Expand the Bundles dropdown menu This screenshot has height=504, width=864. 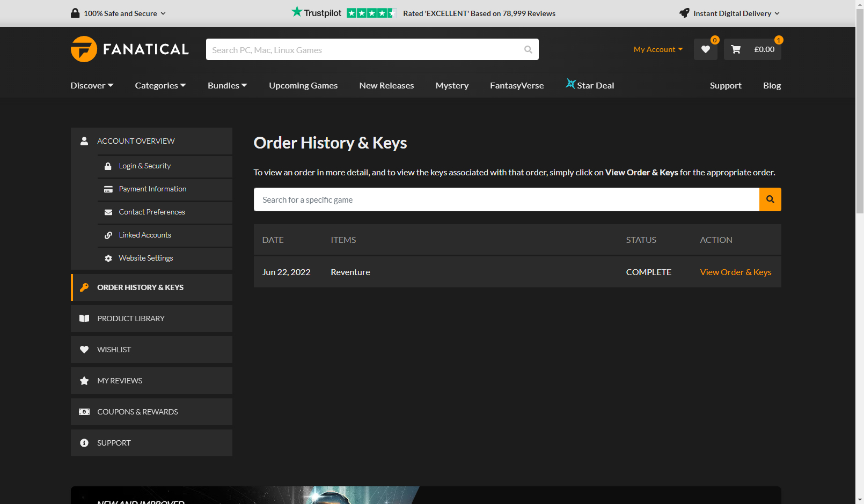[x=227, y=85]
